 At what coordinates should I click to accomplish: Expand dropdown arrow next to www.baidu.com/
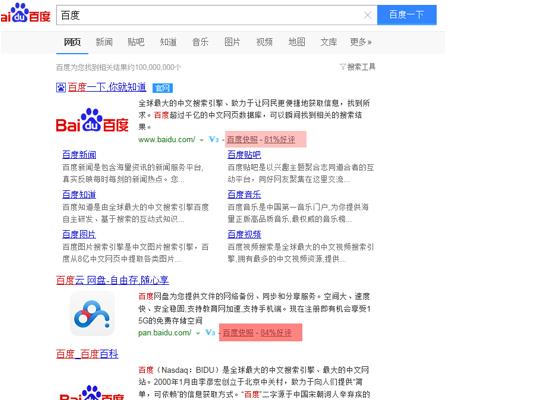202,140
